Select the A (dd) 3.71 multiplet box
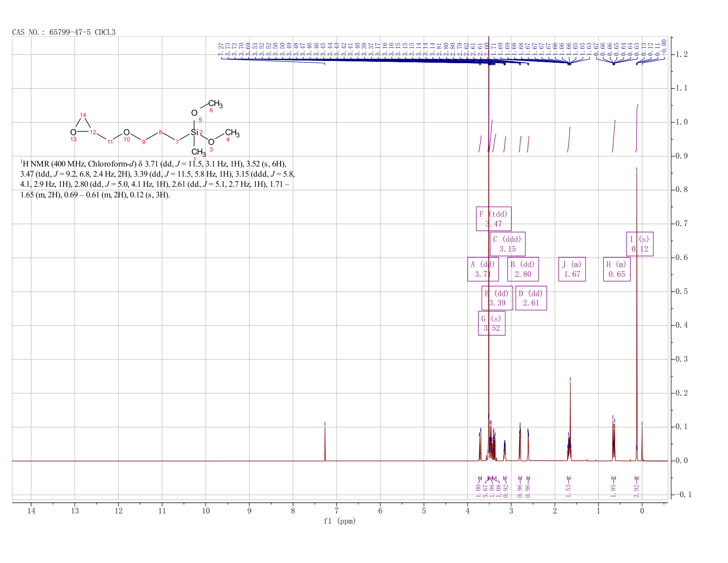Image resolution: width=728 pixels, height=563 pixels. pos(483,269)
